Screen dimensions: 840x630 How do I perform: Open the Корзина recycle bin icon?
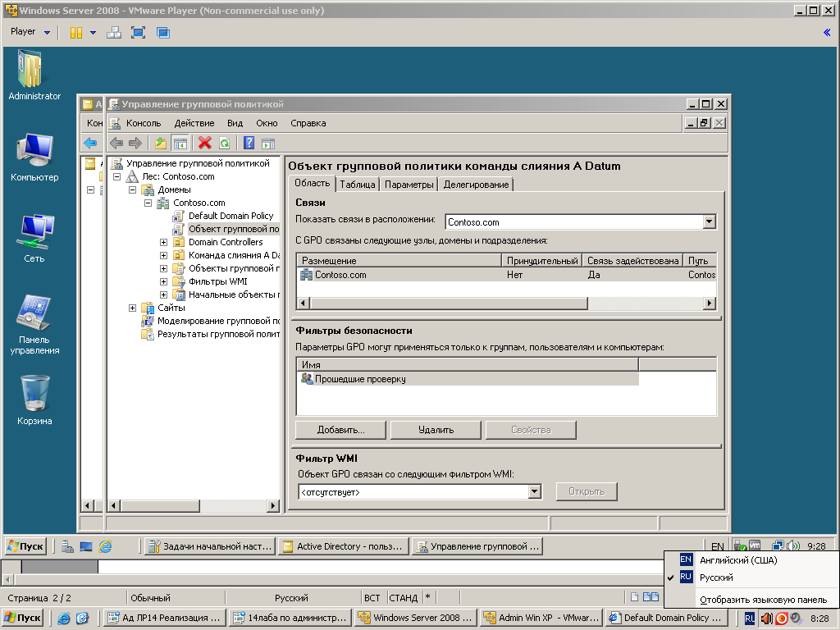click(x=34, y=400)
